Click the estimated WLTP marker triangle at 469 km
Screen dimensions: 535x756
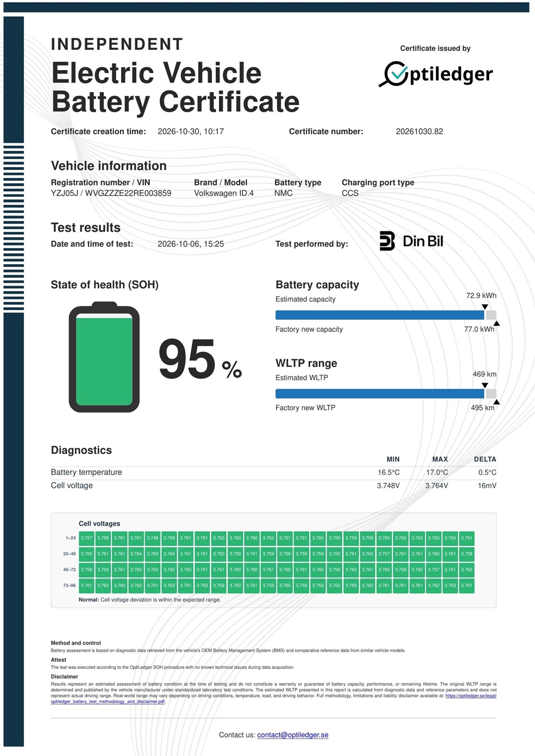point(485,385)
